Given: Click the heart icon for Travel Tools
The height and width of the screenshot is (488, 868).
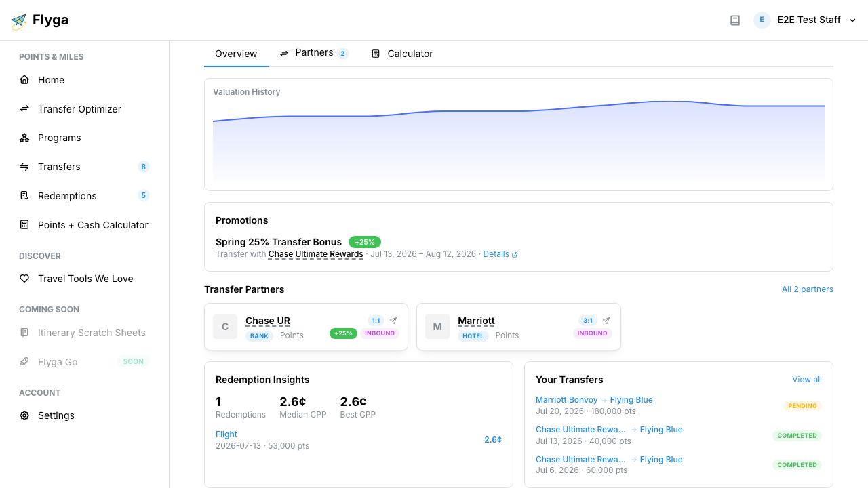Looking at the screenshot, I should tap(24, 279).
